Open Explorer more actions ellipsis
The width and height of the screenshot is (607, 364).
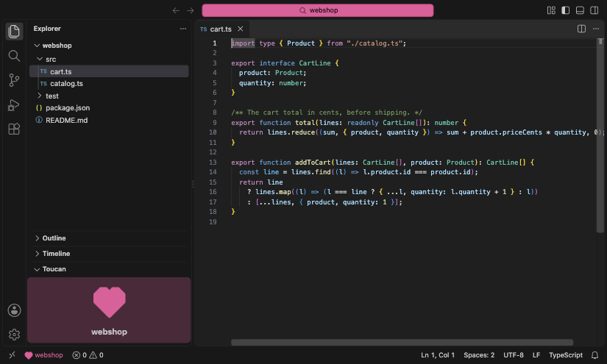point(183,29)
